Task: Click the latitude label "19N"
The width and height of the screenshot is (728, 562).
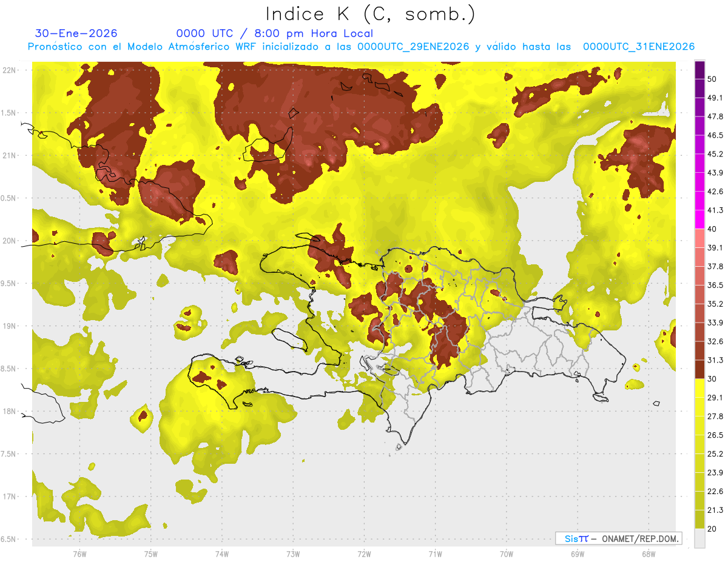Action: pyautogui.click(x=9, y=326)
